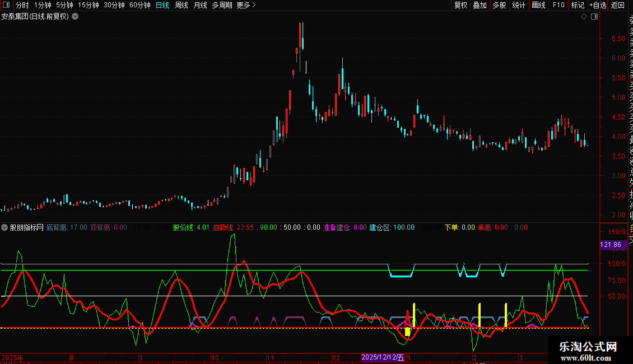Open the 画线 drawing tools
Image resolution: width=633 pixels, height=364 pixels.
[x=538, y=5]
